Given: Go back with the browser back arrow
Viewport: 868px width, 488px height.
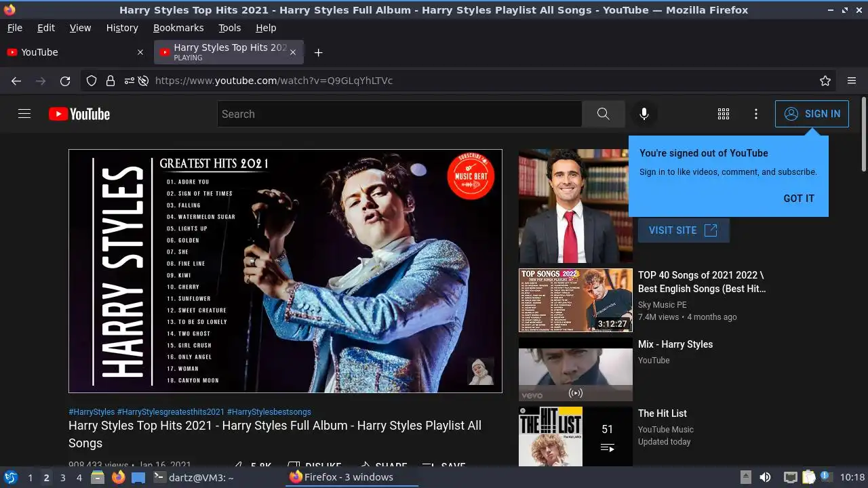Looking at the screenshot, I should coord(16,81).
